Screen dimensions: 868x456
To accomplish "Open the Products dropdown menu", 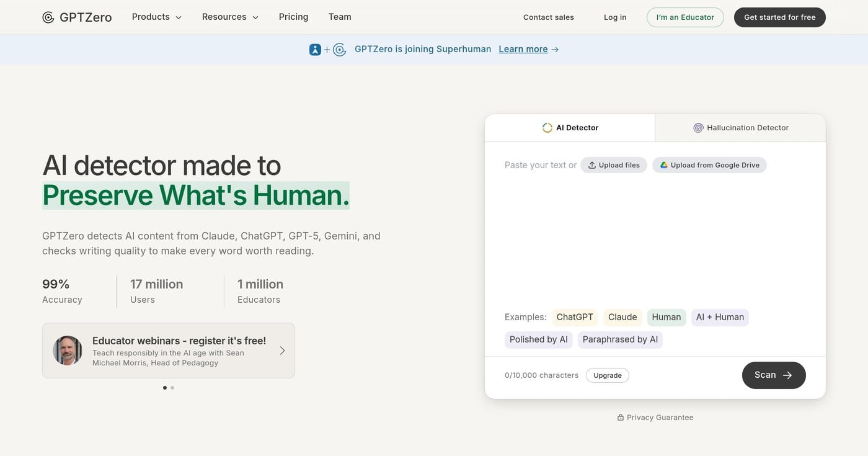I will 157,17.
